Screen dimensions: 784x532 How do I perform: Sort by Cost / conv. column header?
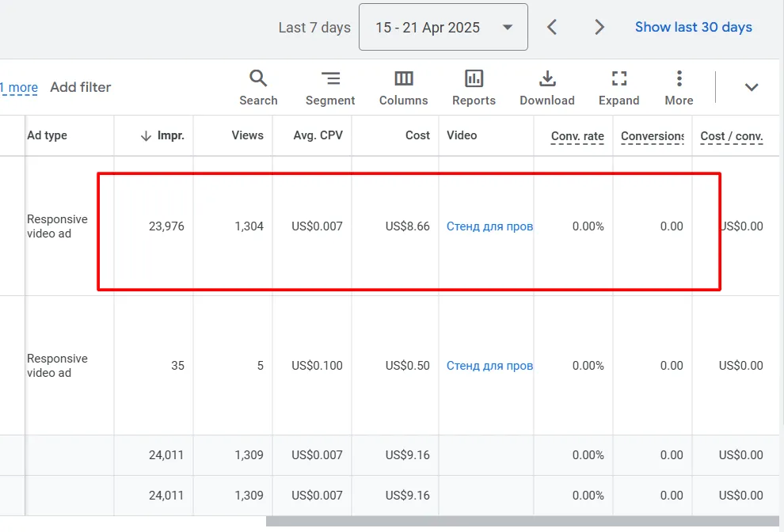click(x=732, y=136)
